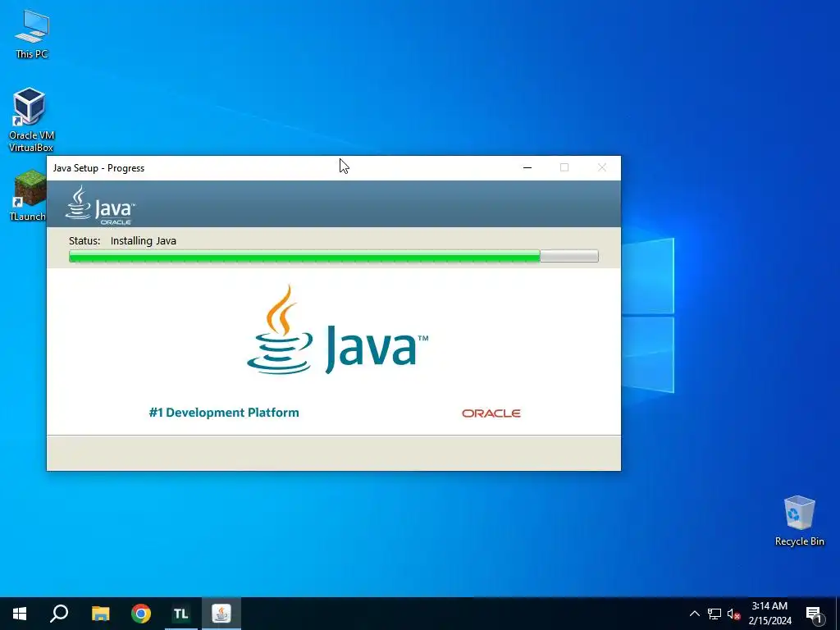This screenshot has height=630, width=840.
Task: Select the TLauncher Minecraft desktop shortcut
Action: coord(28,195)
